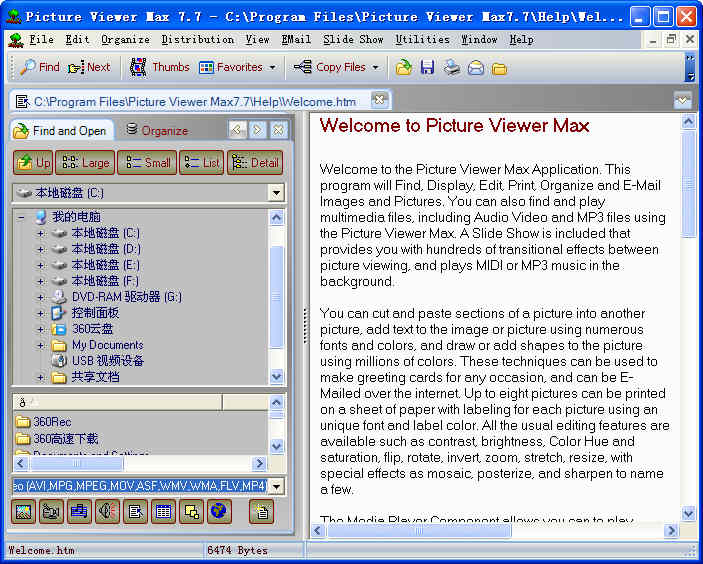Screen dimensions: 703x564
Task: Expand the 本地磁盘 (D:) tree node
Action: tap(40, 249)
